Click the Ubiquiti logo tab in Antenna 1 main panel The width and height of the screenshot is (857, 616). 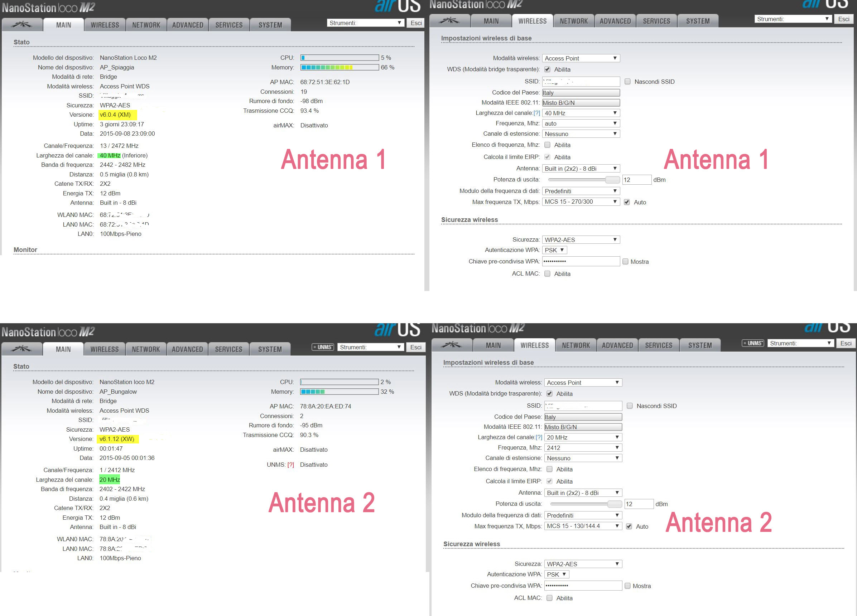pyautogui.click(x=22, y=25)
